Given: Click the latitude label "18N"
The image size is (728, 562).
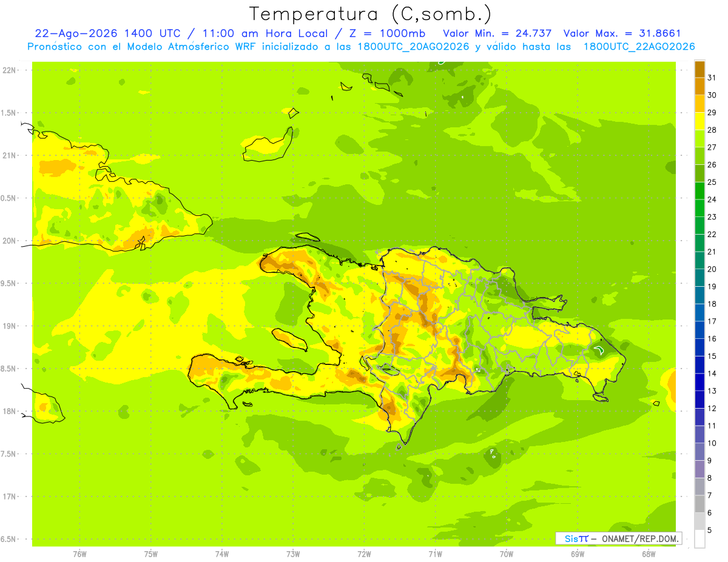Looking at the screenshot, I should point(10,412).
